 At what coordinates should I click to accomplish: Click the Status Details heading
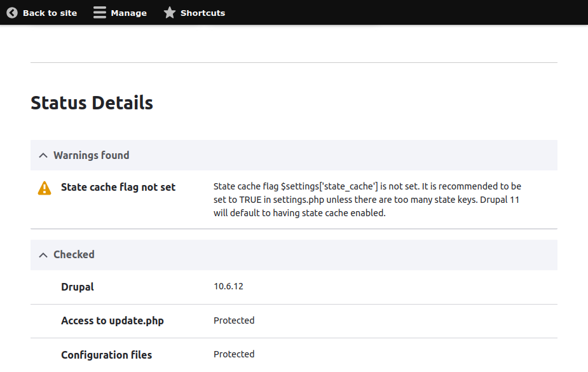coord(92,103)
